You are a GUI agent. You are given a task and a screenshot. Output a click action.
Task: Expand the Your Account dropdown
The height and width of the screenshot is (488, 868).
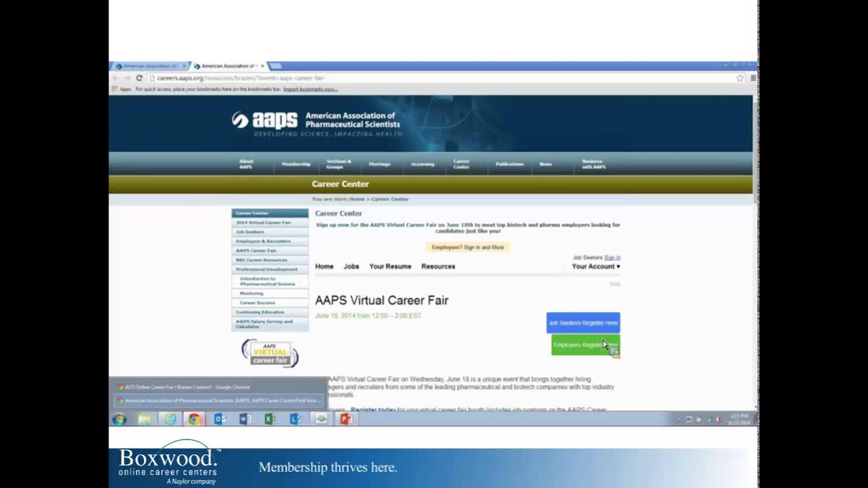(x=595, y=266)
